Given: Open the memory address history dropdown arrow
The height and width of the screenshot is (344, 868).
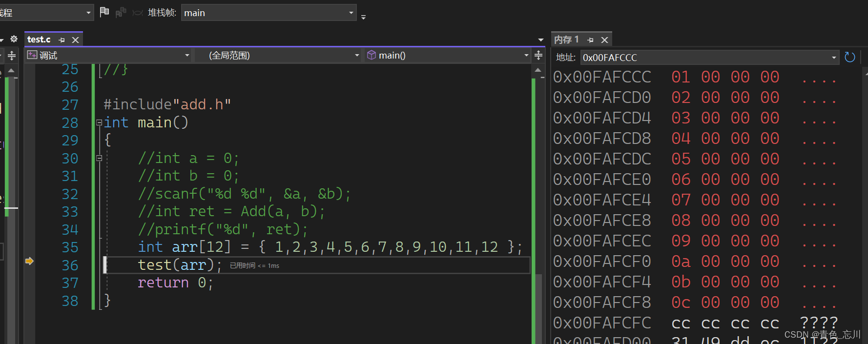Looking at the screenshot, I should pos(834,58).
